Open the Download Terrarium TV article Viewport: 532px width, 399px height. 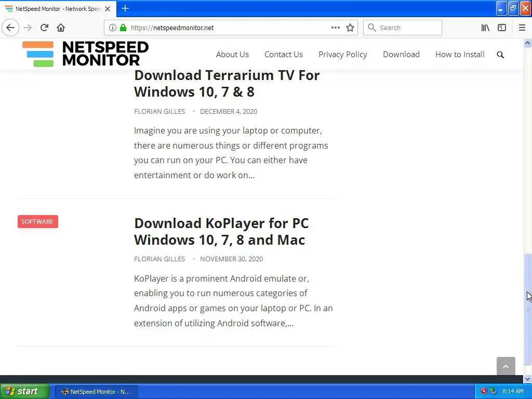click(x=227, y=84)
